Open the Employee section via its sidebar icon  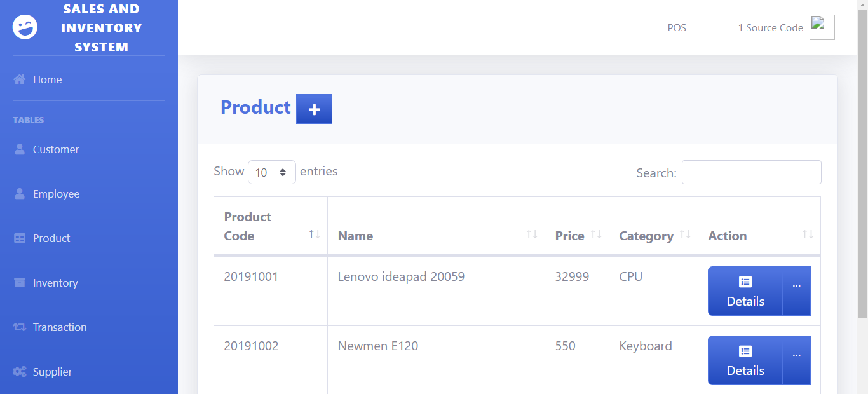point(19,193)
